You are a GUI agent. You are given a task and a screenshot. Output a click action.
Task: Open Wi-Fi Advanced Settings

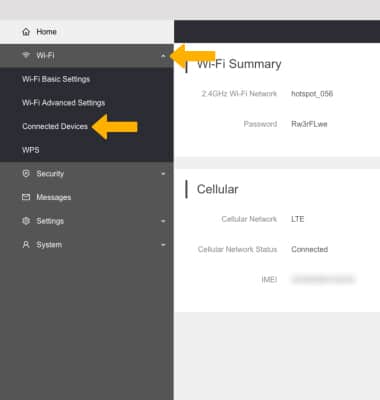click(x=64, y=103)
